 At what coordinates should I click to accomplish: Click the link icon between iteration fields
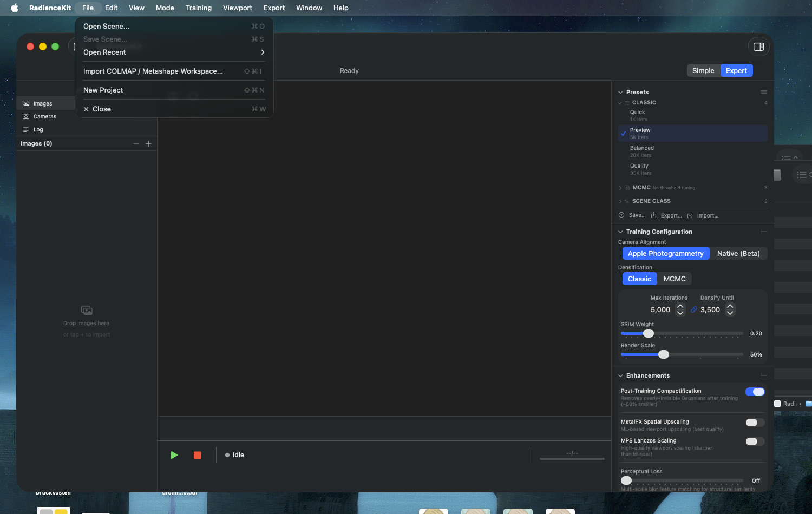coord(694,309)
